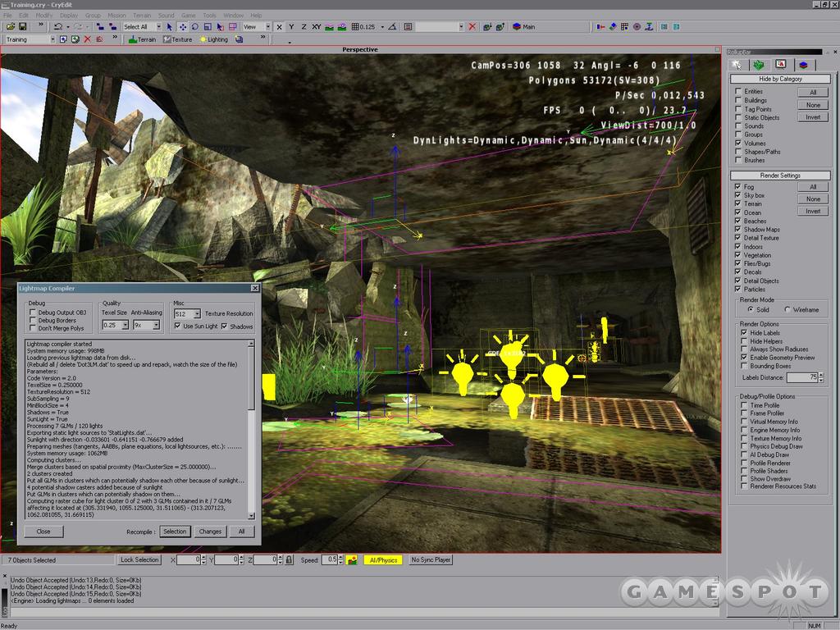
Task: Save the level with the floppy disk icon
Action: click(x=22, y=26)
